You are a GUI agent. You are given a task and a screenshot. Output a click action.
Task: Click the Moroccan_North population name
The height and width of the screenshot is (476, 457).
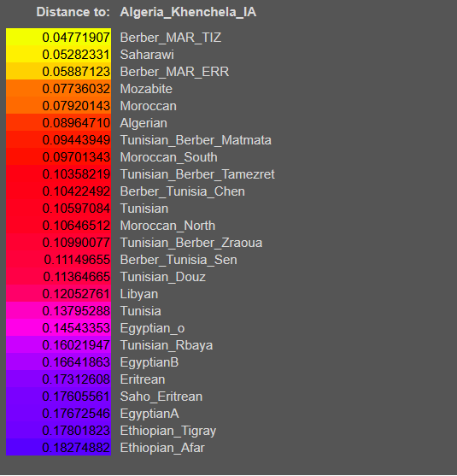coord(167,226)
